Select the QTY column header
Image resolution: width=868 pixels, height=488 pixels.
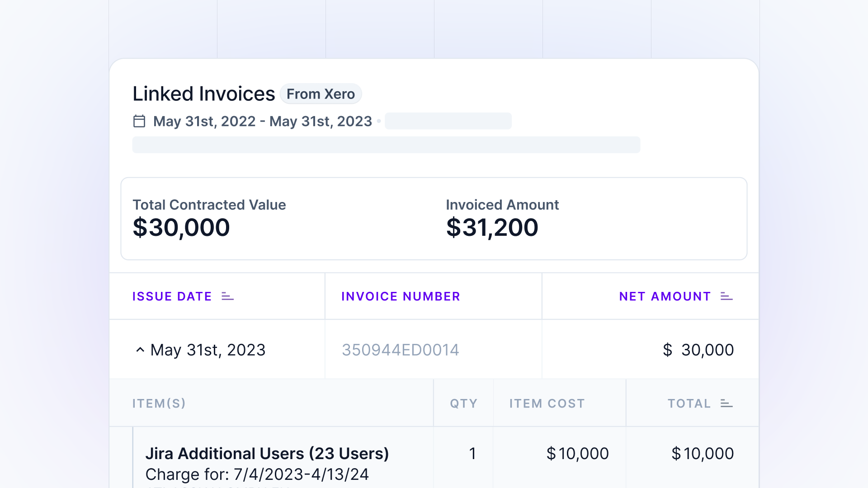pyautogui.click(x=463, y=403)
